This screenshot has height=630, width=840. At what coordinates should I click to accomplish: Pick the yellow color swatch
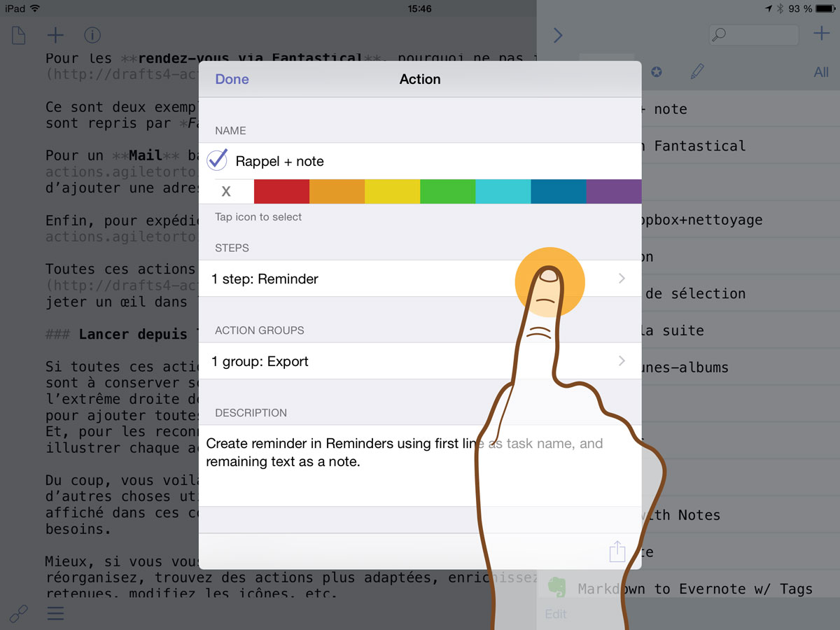click(x=392, y=191)
